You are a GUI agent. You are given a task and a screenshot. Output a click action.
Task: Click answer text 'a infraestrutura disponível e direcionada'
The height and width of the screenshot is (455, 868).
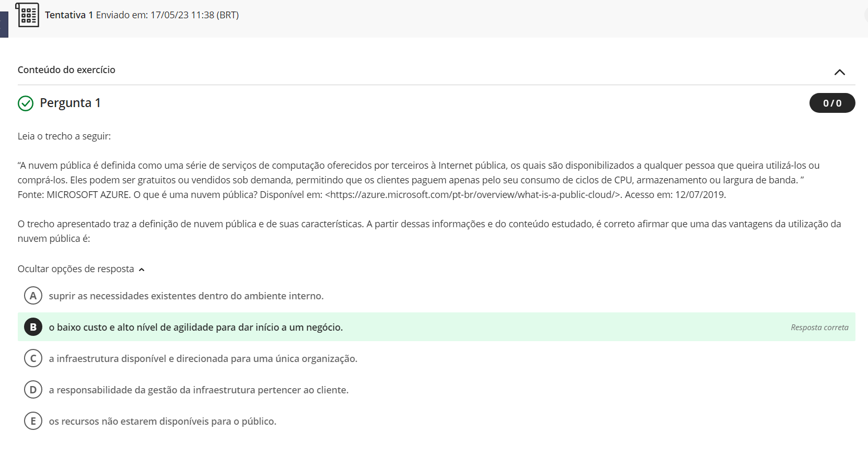pos(203,359)
